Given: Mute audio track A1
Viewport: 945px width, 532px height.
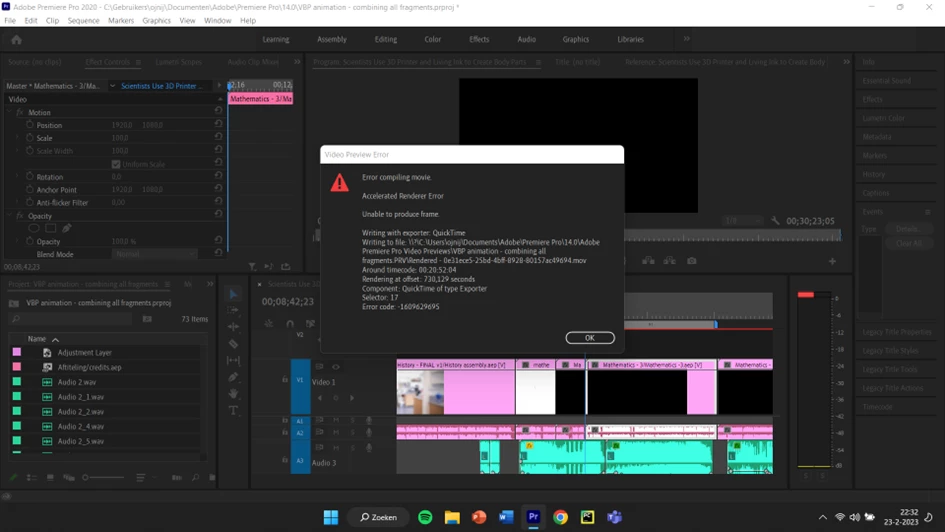Looking at the screenshot, I should [x=336, y=420].
